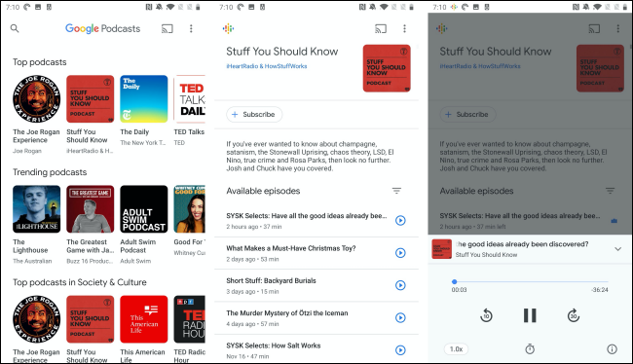Open Joe Rogan Experience in Society & Culture

pos(36,319)
